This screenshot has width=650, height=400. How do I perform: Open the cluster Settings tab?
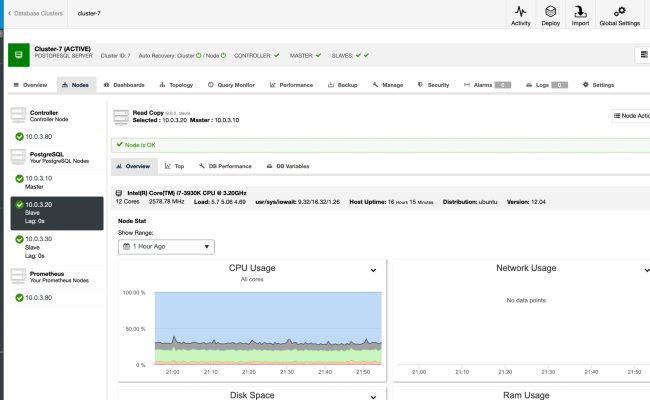[x=598, y=85]
